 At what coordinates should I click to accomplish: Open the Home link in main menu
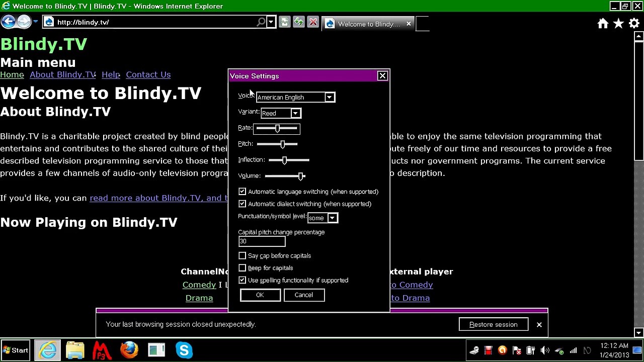pos(12,74)
